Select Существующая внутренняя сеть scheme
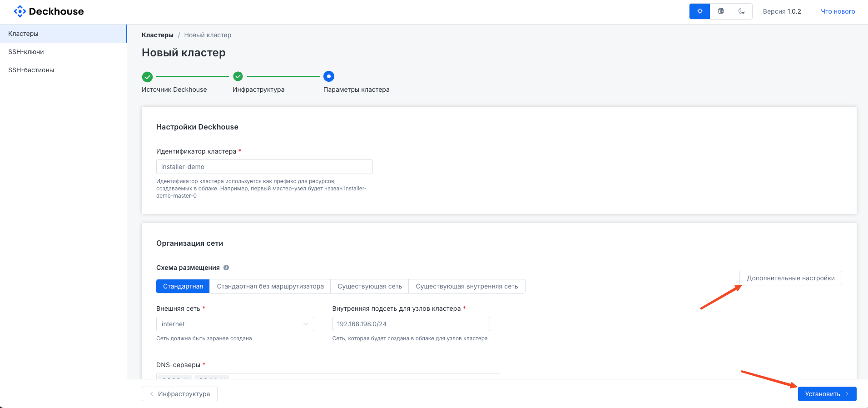Image resolution: width=868 pixels, height=408 pixels. 467,286
